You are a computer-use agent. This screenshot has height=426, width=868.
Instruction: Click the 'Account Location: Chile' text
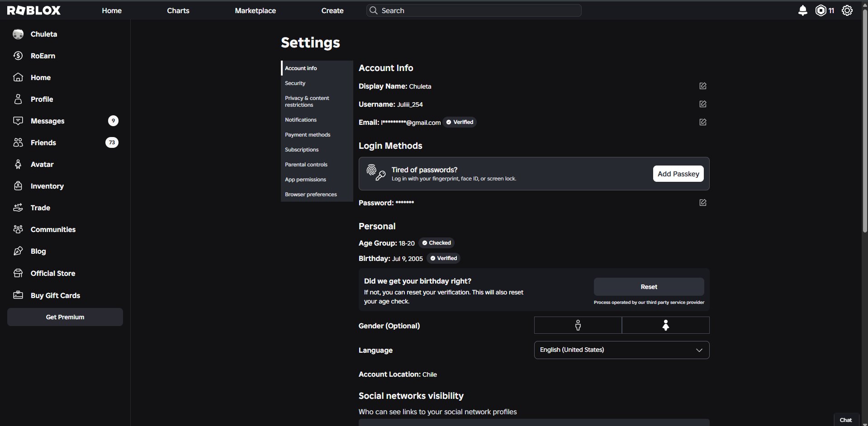(x=398, y=374)
